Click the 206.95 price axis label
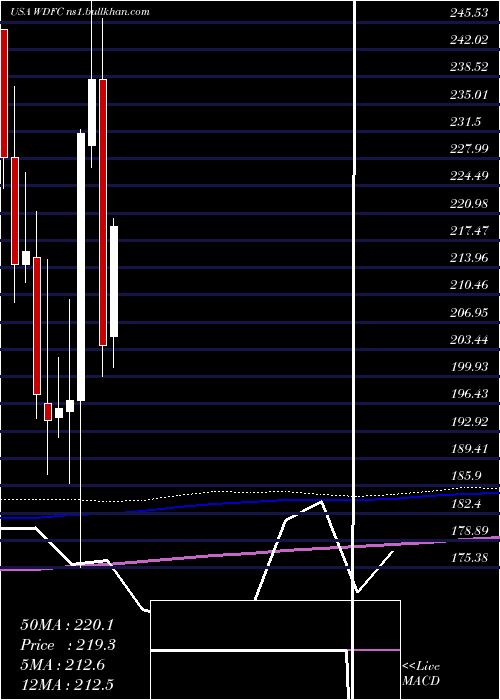Viewport: 500px width, 700px height. tap(469, 313)
